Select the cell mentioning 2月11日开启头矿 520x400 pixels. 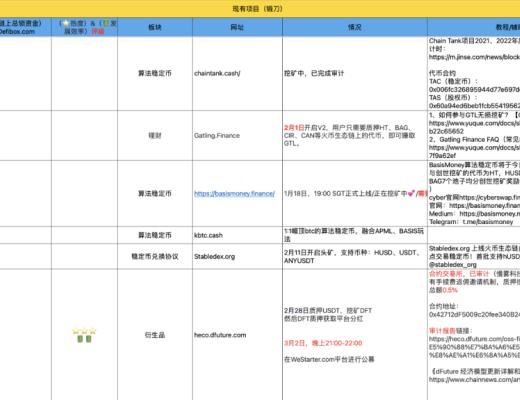click(355, 256)
